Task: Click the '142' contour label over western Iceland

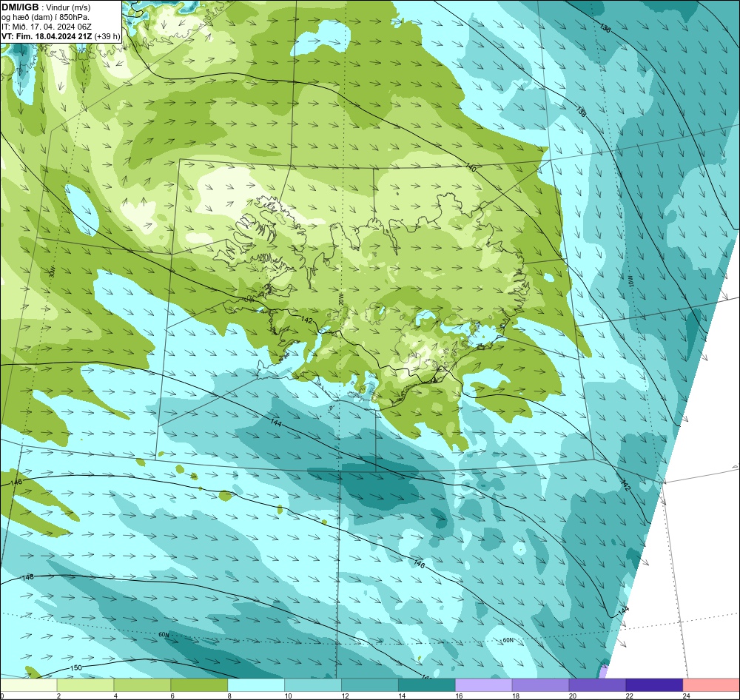Action: pos(306,320)
